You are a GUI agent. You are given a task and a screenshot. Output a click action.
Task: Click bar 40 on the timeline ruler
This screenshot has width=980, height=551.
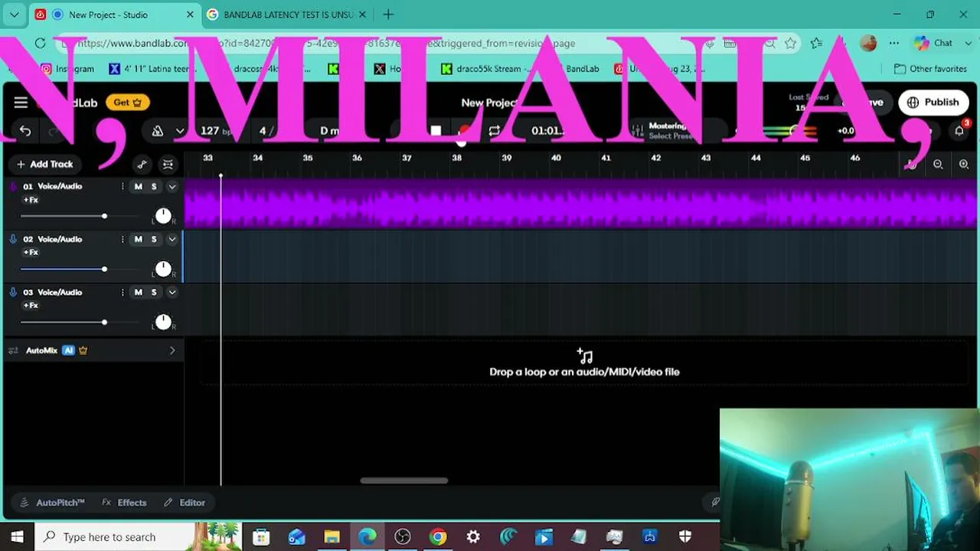(x=556, y=158)
